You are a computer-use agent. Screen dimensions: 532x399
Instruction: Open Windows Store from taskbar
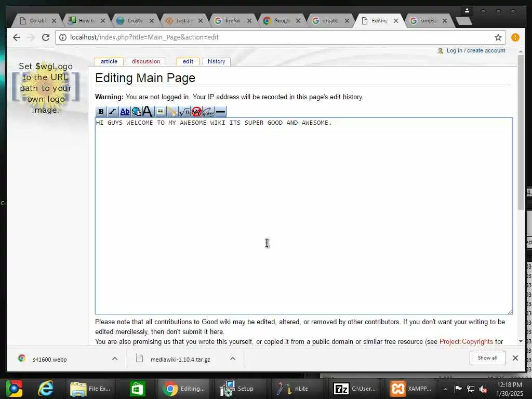point(137,389)
